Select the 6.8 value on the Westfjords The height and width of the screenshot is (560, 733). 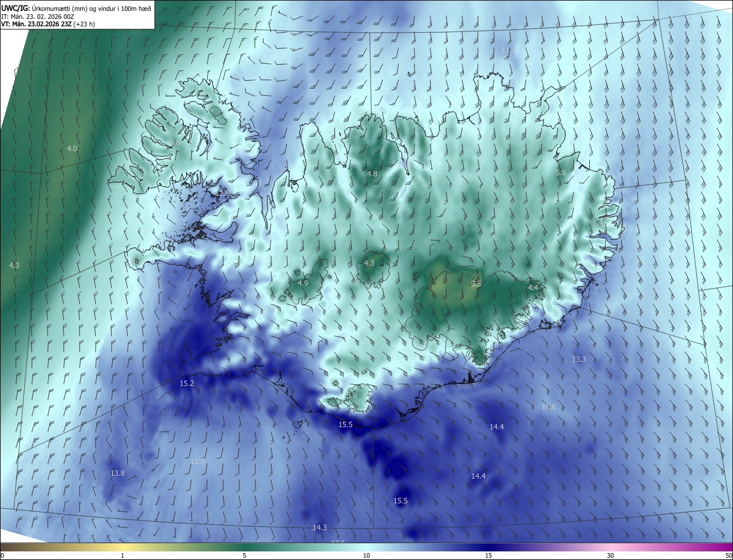pyautogui.click(x=175, y=142)
